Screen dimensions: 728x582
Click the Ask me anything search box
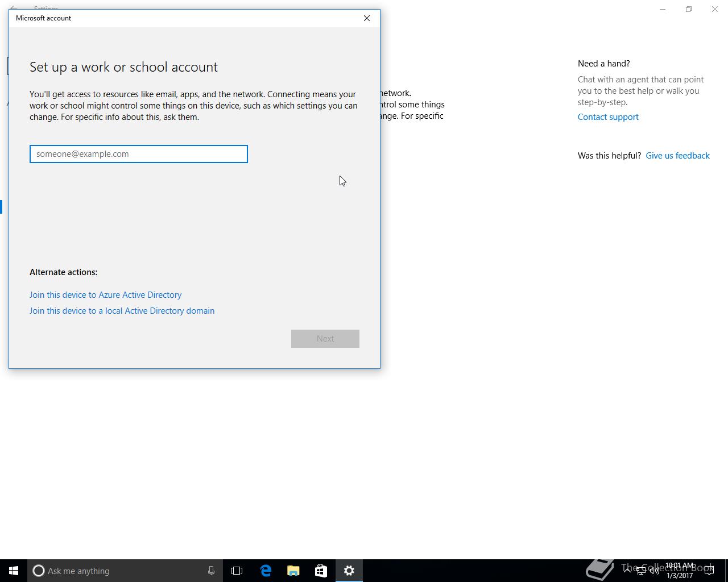point(124,571)
